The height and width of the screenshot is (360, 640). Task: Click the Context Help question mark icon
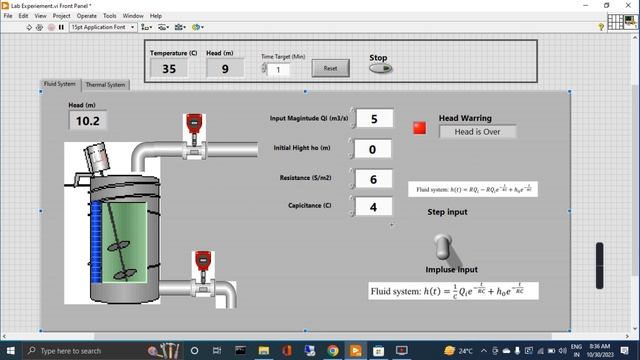point(601,27)
